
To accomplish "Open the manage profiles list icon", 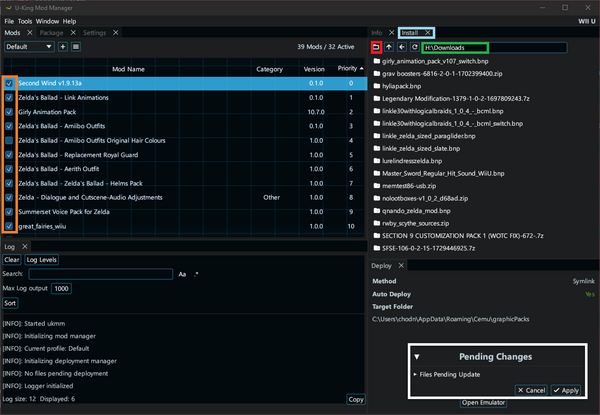I will (x=76, y=47).
